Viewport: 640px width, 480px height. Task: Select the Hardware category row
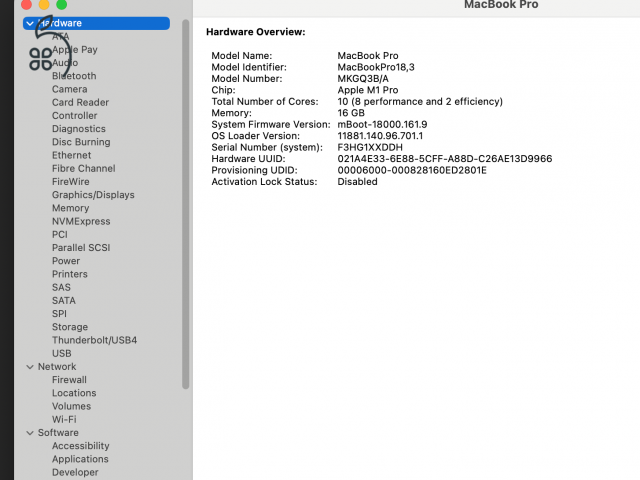click(96, 23)
